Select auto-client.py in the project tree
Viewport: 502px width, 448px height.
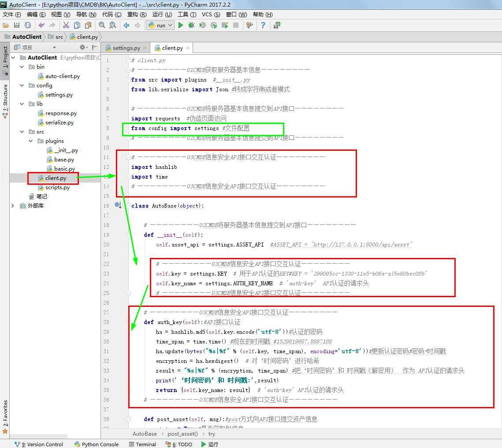tap(59, 76)
